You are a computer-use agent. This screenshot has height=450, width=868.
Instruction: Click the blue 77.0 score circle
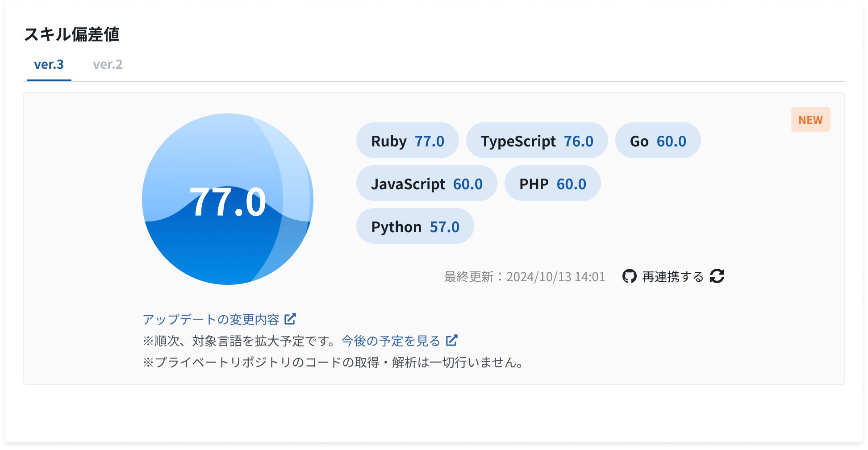click(228, 199)
